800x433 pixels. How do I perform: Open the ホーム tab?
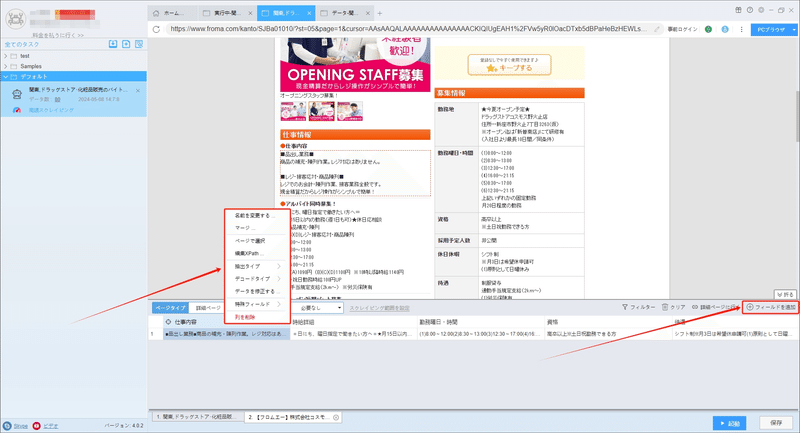click(172, 13)
